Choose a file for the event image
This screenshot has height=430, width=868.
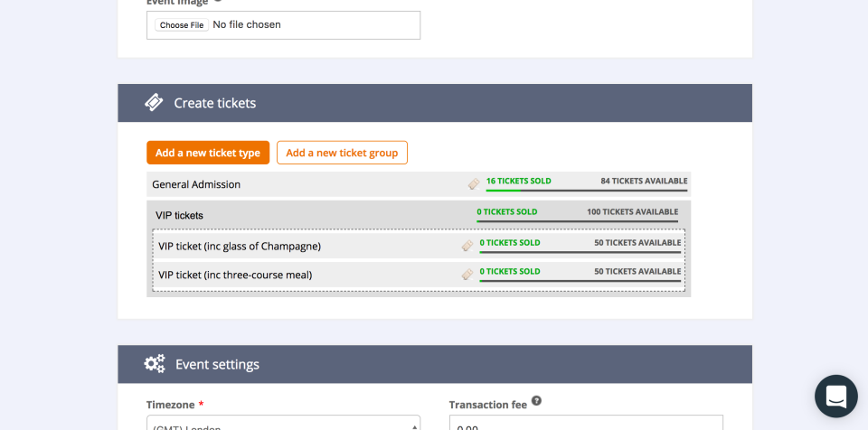click(x=182, y=25)
